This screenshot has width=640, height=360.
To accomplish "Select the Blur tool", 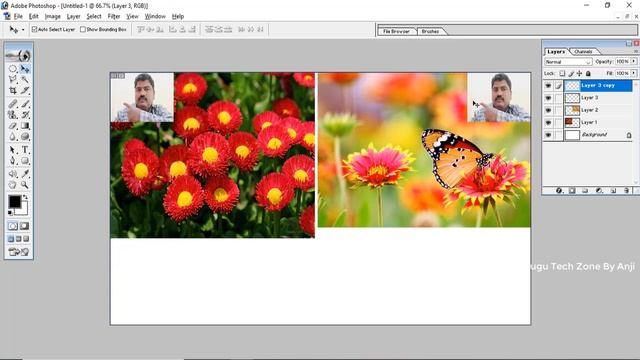I will (13, 136).
